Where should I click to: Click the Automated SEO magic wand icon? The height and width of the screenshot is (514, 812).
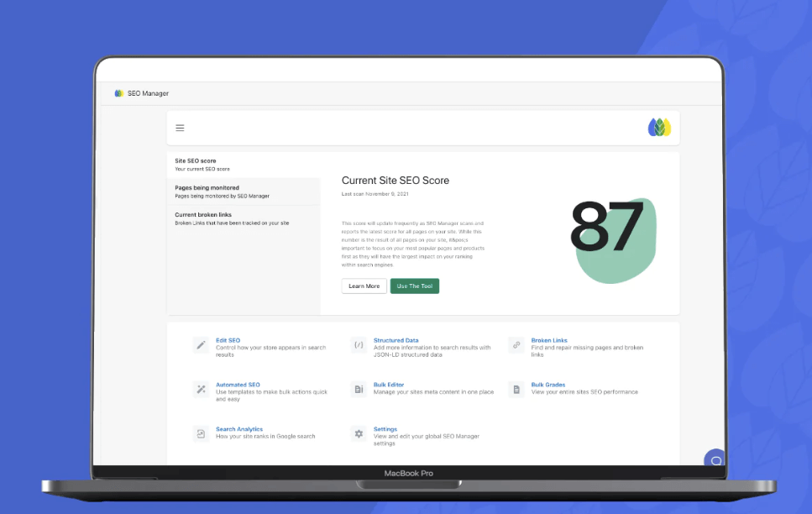click(x=201, y=389)
